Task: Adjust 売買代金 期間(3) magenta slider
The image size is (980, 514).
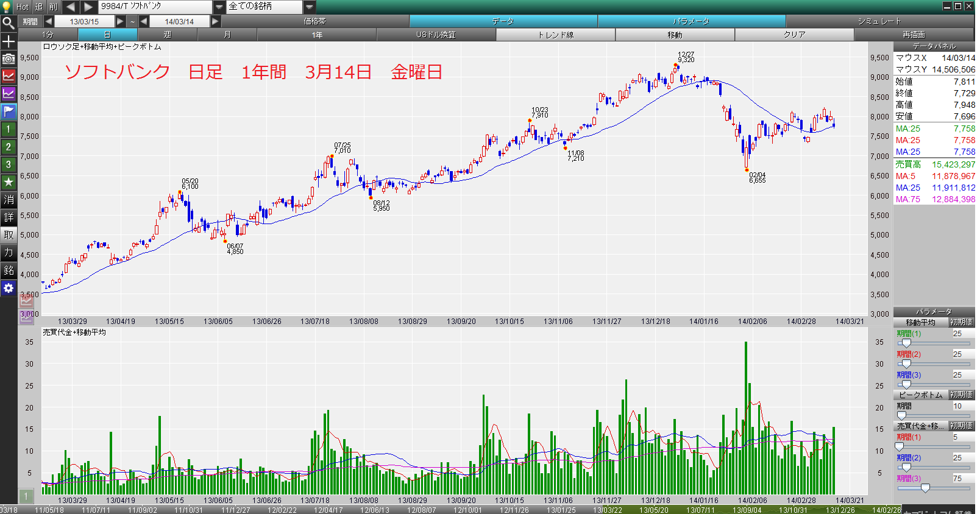Action: coord(926,488)
